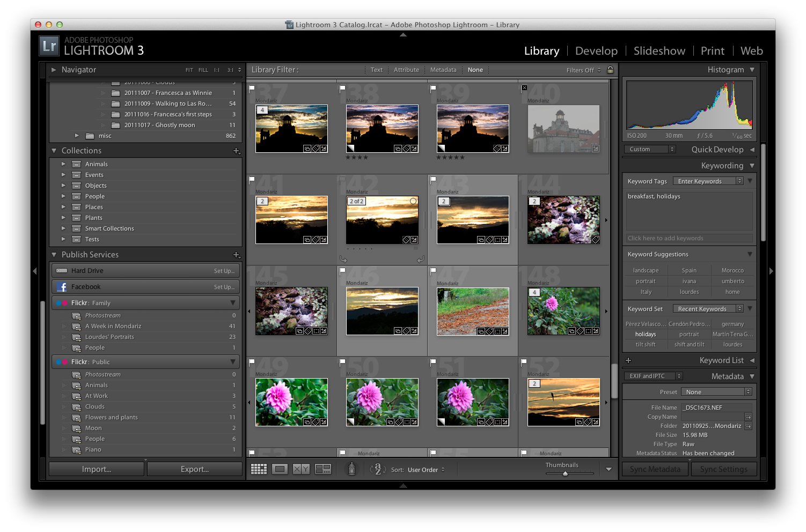Screen dimensions: 806x532
Task: Expand the Navigator panel triangle
Action: click(54, 70)
